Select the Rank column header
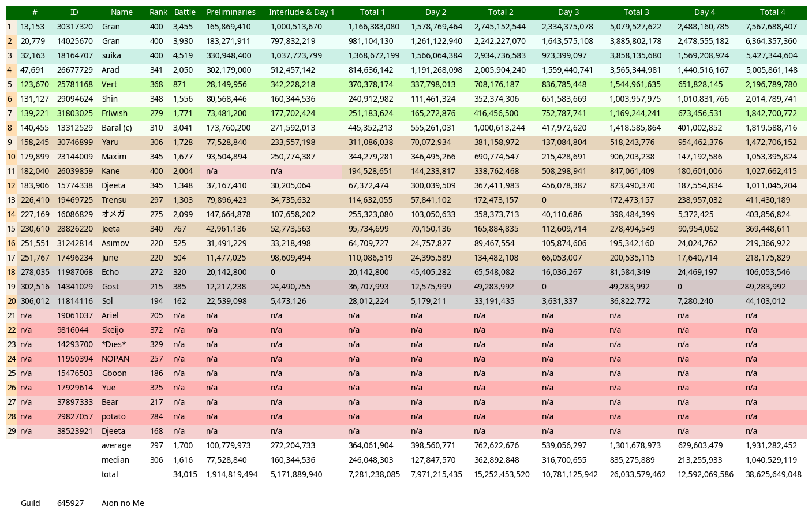812x517 pixels. pyautogui.click(x=158, y=12)
